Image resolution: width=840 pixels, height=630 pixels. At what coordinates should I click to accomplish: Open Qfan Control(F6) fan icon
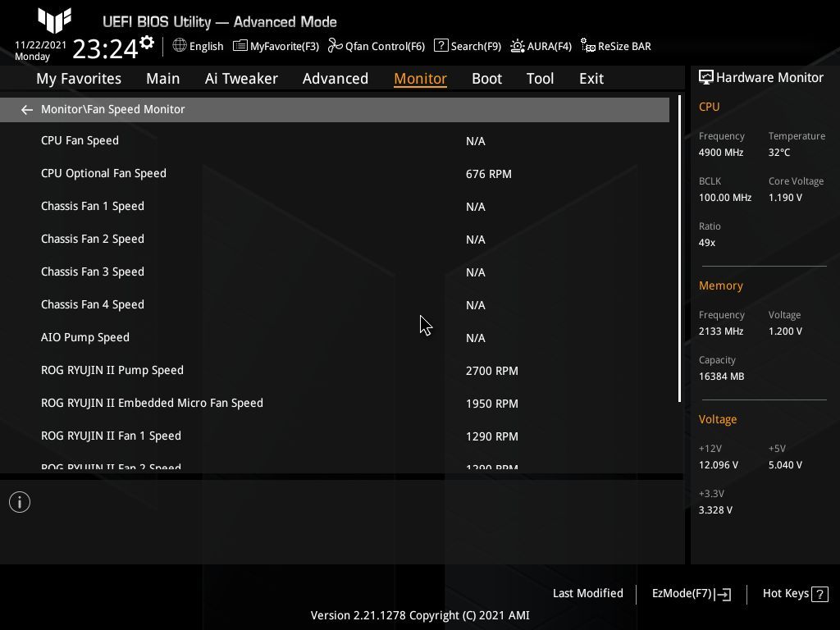336,46
